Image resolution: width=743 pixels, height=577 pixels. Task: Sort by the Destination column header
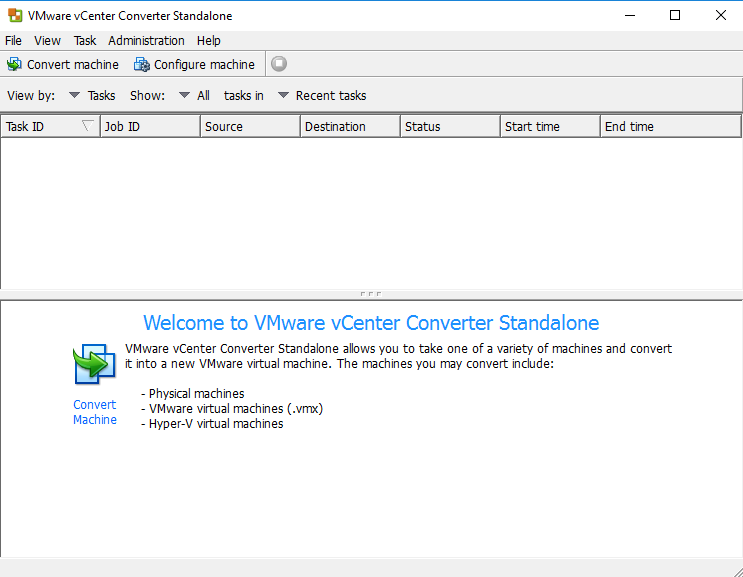pos(350,126)
